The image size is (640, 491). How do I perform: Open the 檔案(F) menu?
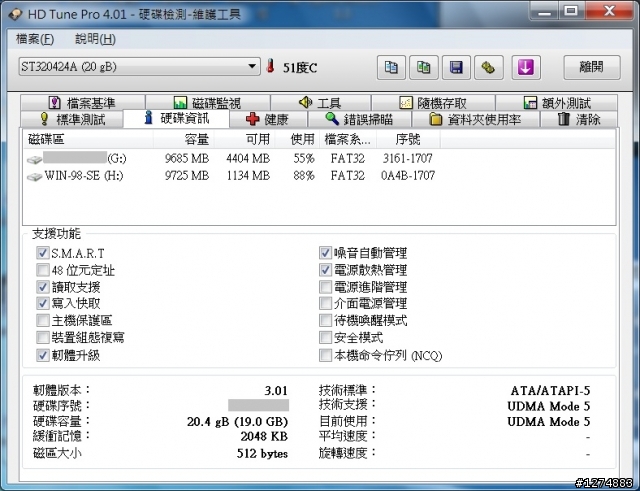coord(35,39)
